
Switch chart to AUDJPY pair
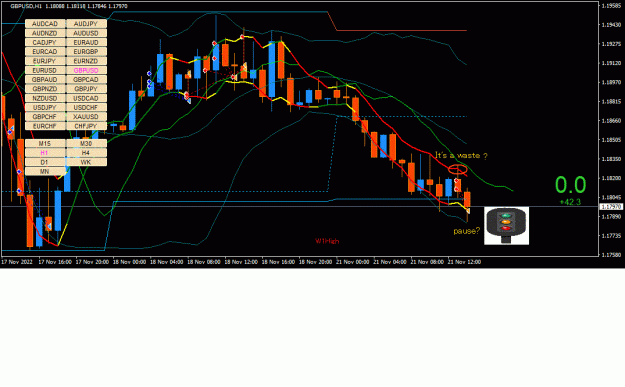[x=86, y=24]
